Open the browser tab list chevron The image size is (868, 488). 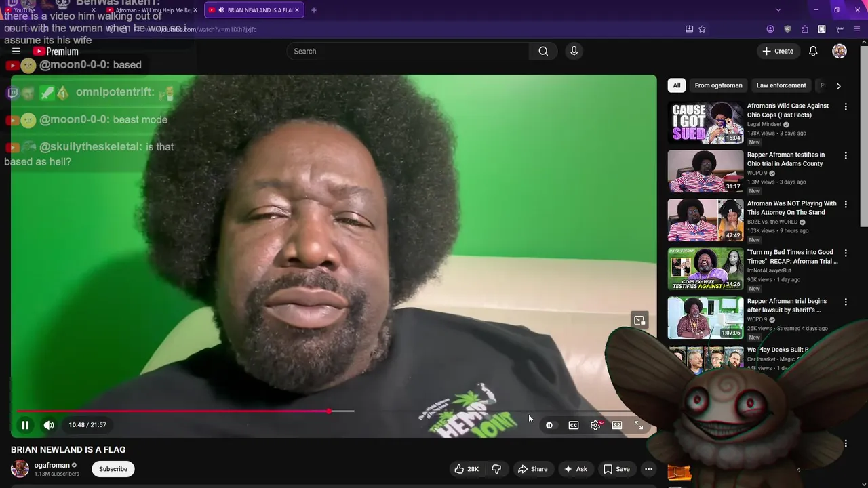(778, 9)
